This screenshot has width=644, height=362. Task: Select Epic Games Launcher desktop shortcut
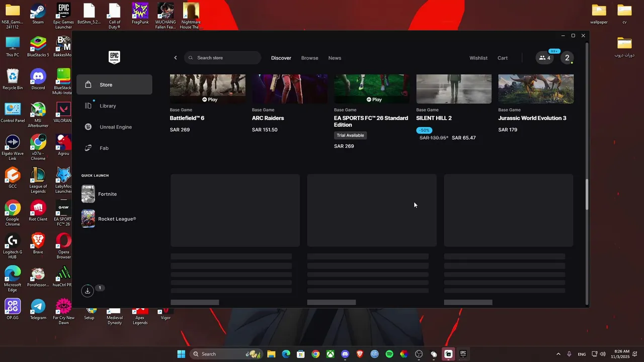pyautogui.click(x=63, y=16)
